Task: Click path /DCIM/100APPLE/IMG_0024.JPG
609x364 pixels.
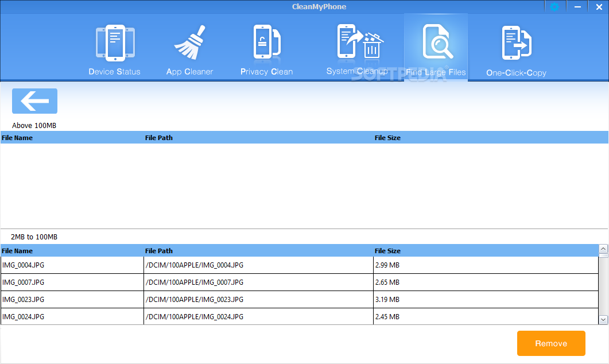Action: (194, 316)
